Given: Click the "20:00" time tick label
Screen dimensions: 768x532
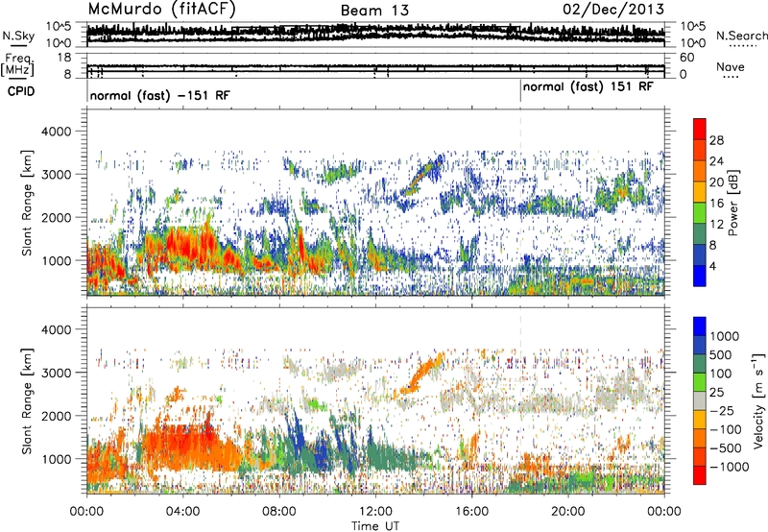Looking at the screenshot, I should [568, 512].
